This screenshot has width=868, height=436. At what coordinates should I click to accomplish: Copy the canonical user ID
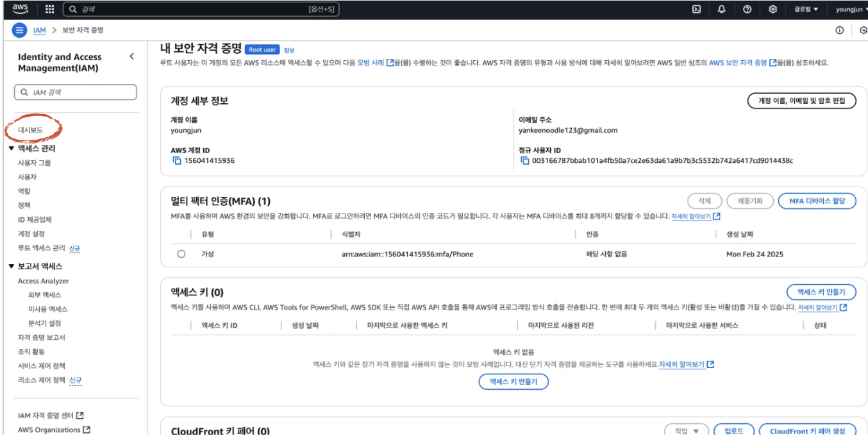tap(525, 160)
